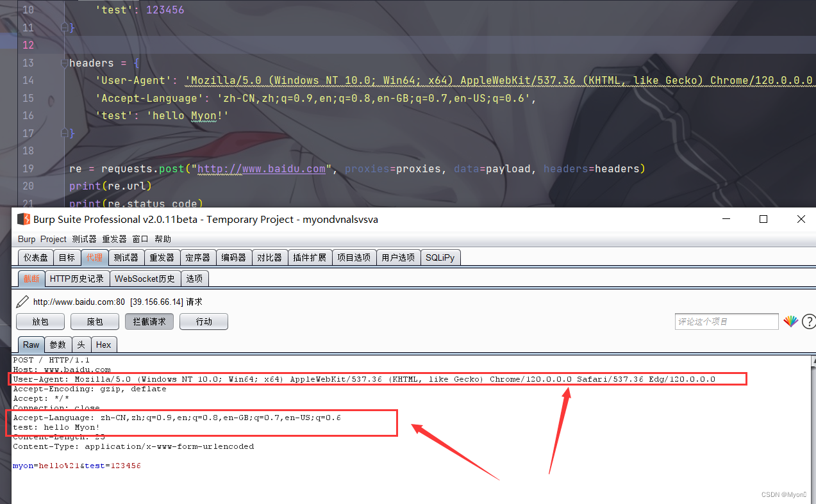Switch to the Hex view tab
This screenshot has height=504, width=816.
103,345
